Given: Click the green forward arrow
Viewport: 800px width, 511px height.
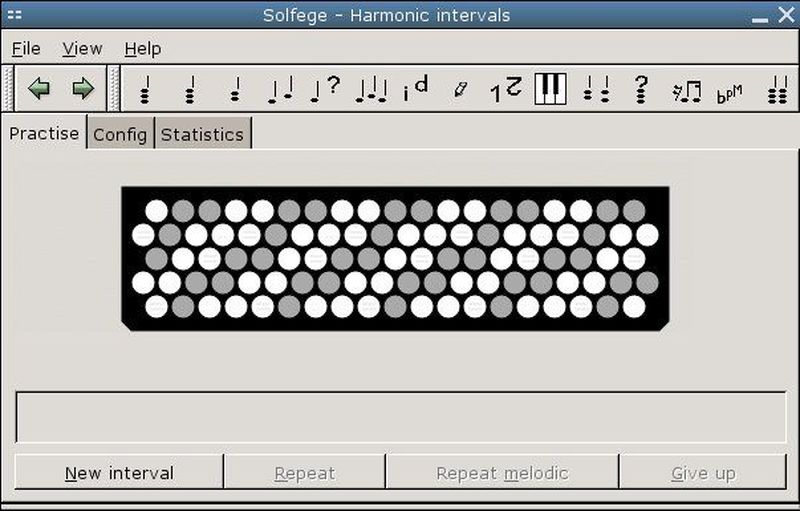Looking at the screenshot, I should point(83,89).
